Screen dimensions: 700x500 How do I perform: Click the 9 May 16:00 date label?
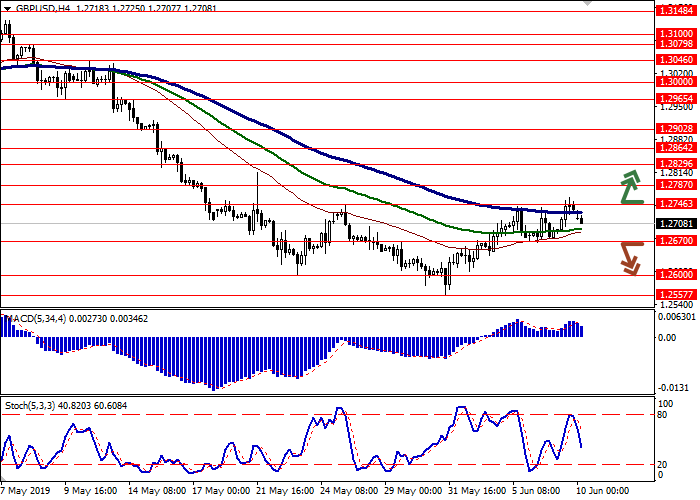tap(90, 491)
